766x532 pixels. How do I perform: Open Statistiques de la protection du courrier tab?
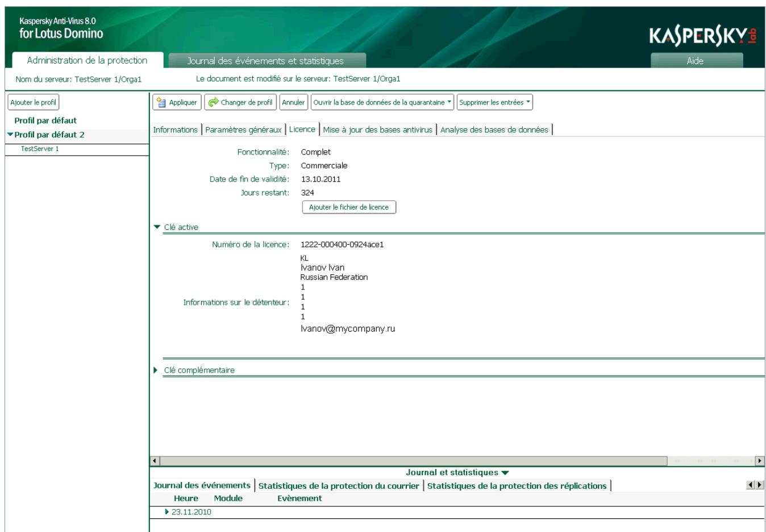[339, 486]
